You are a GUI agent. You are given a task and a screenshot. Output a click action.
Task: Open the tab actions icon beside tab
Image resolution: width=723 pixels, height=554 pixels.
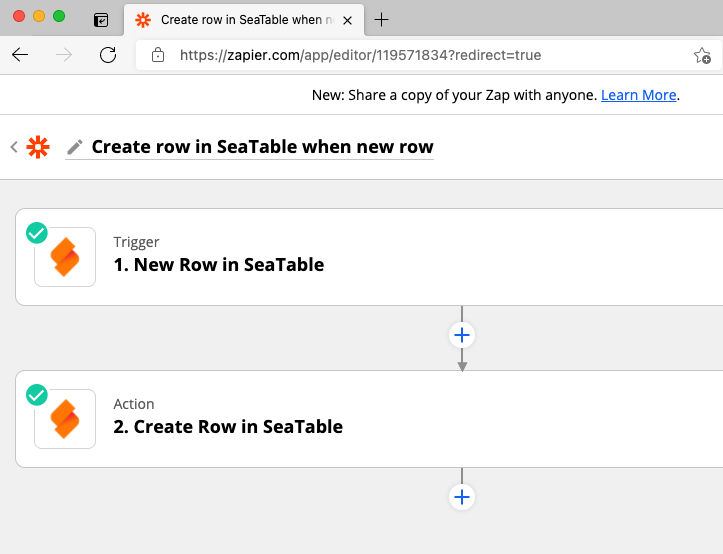pyautogui.click(x=101, y=20)
